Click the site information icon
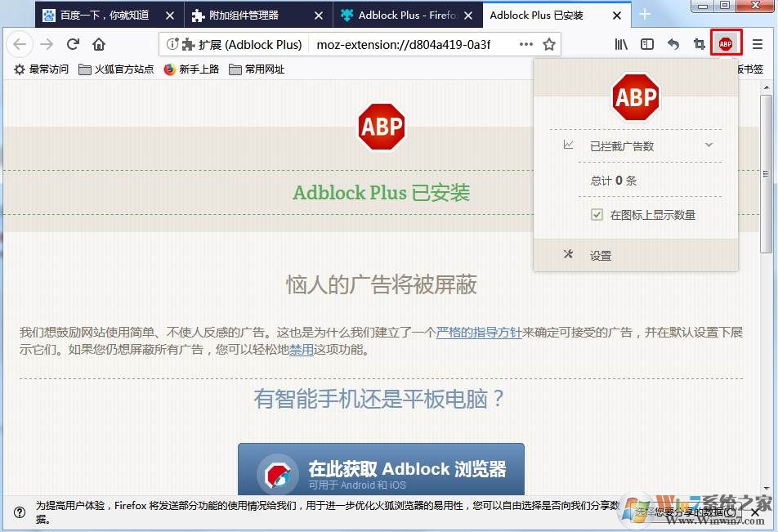This screenshot has width=778, height=532. point(172,44)
